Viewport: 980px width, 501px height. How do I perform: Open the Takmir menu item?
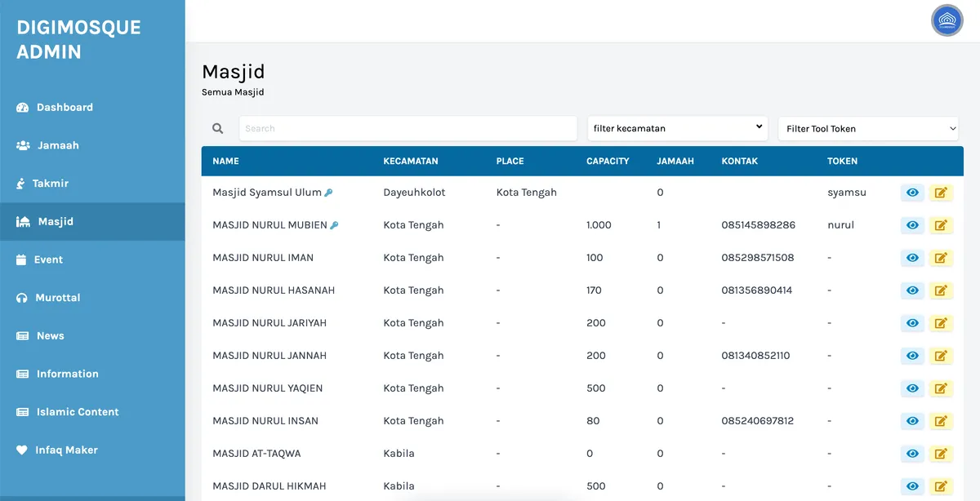coord(92,184)
